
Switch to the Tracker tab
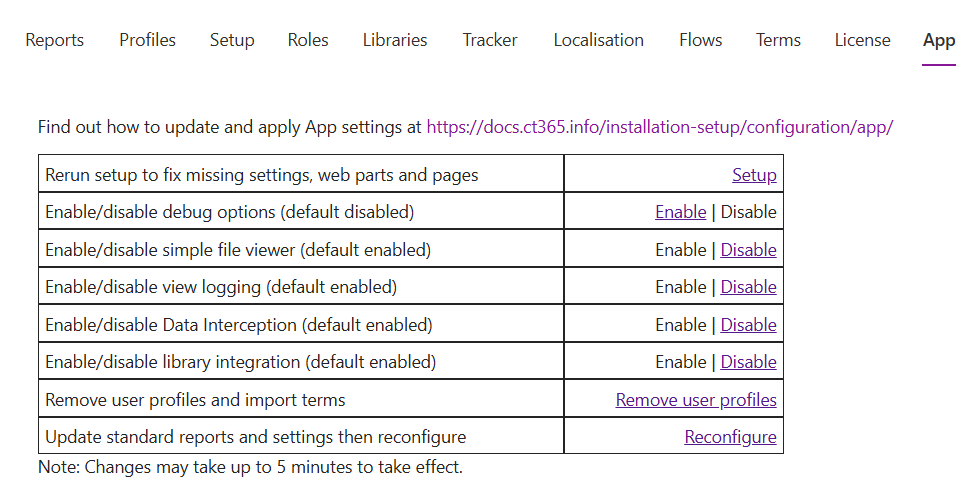[x=490, y=40]
